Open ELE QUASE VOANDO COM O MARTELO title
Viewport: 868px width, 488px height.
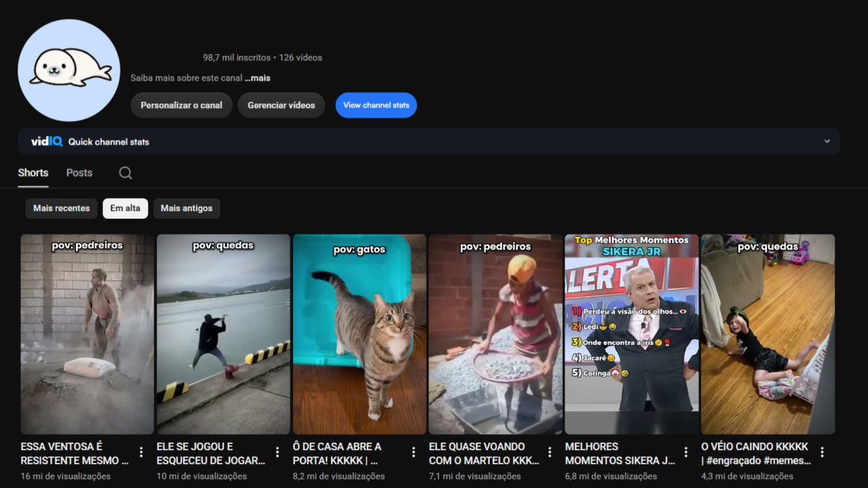coord(483,454)
